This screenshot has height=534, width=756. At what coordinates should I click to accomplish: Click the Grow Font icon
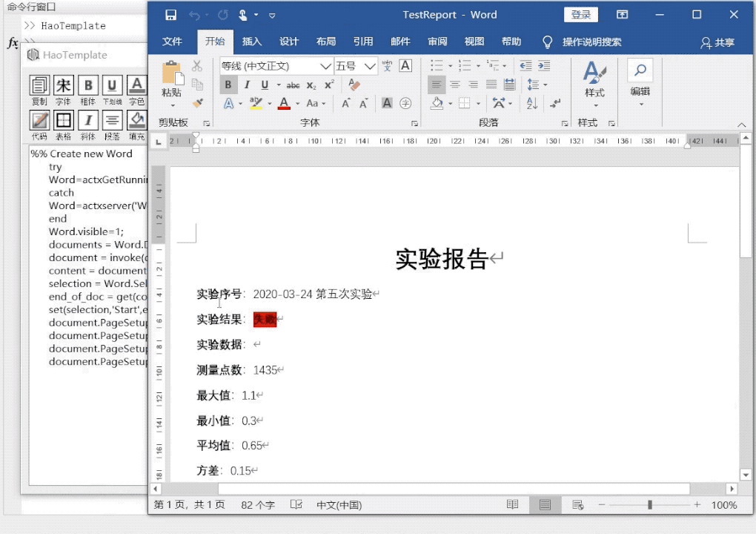(345, 103)
